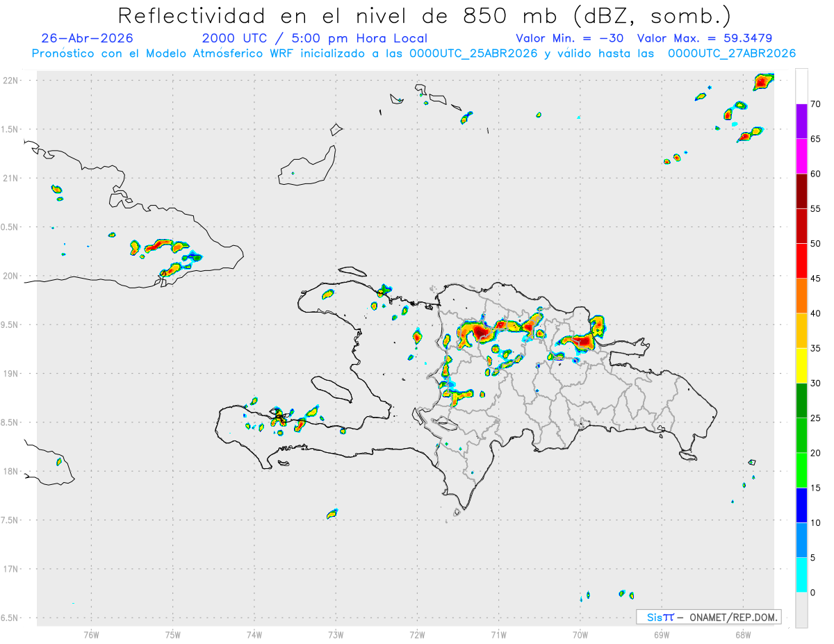
Task: Click the 18N latitude axis label
Action: point(11,471)
